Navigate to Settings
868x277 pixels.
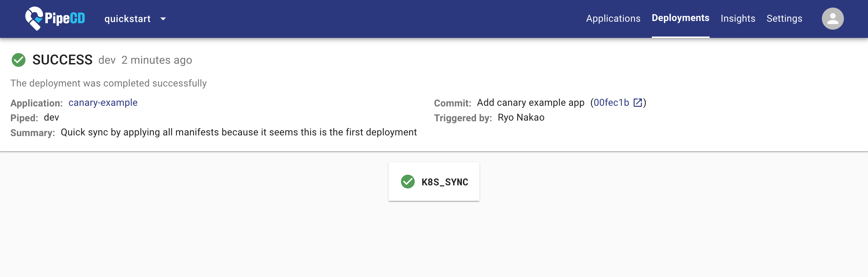(785, 18)
